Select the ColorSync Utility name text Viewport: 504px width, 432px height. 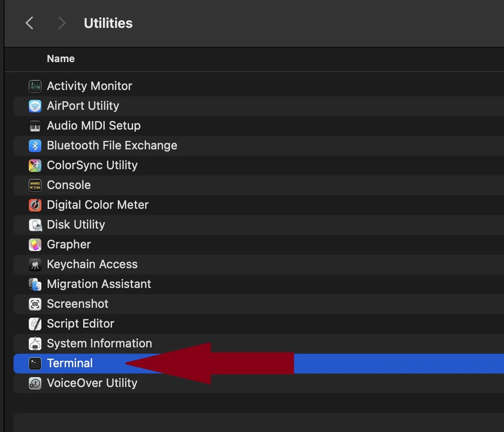[x=92, y=165]
